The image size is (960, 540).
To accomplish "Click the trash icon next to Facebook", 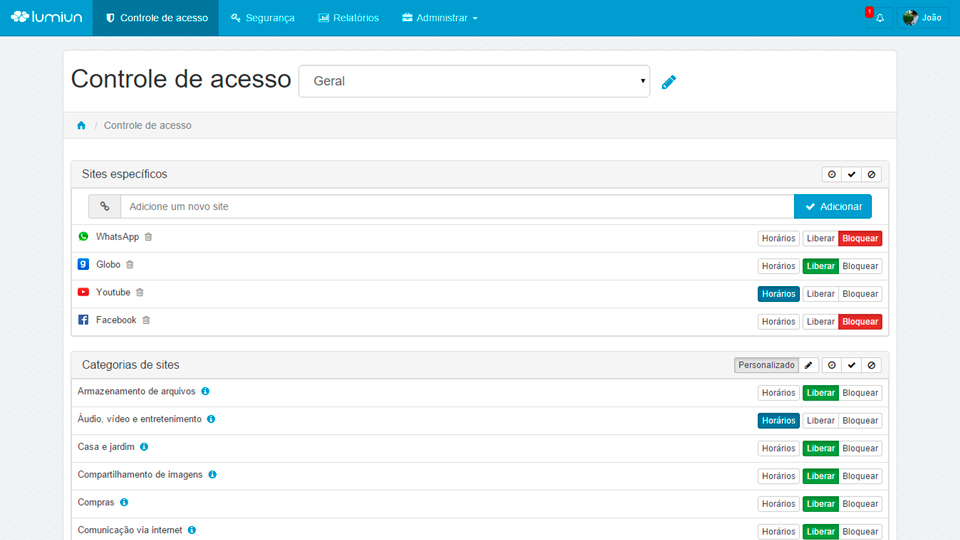I will click(146, 320).
